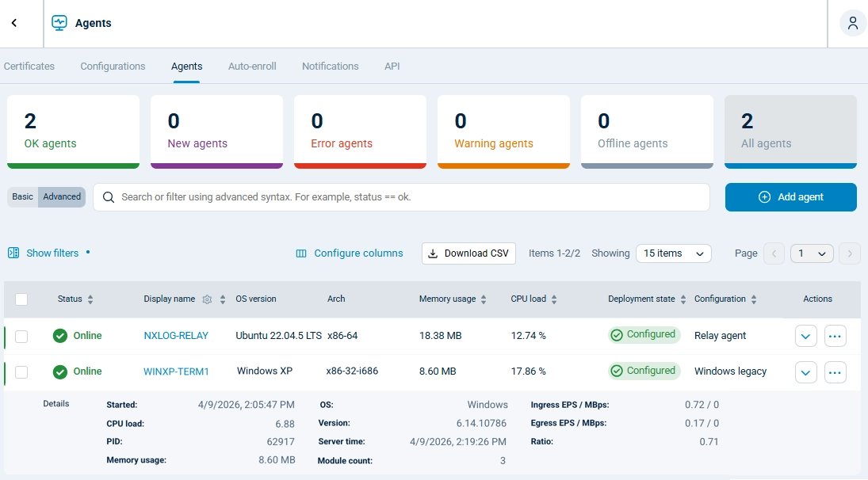Click the Show filters panel icon
Screen dimensions: 868x480
click(x=13, y=253)
